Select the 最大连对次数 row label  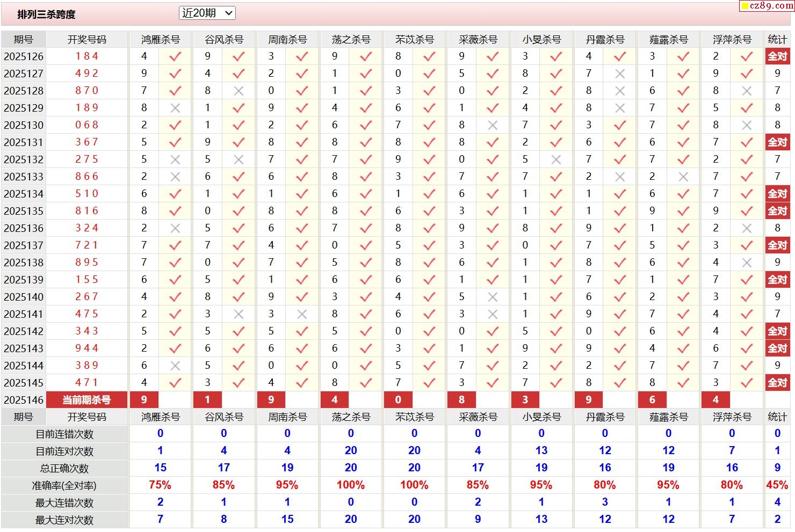click(64, 520)
